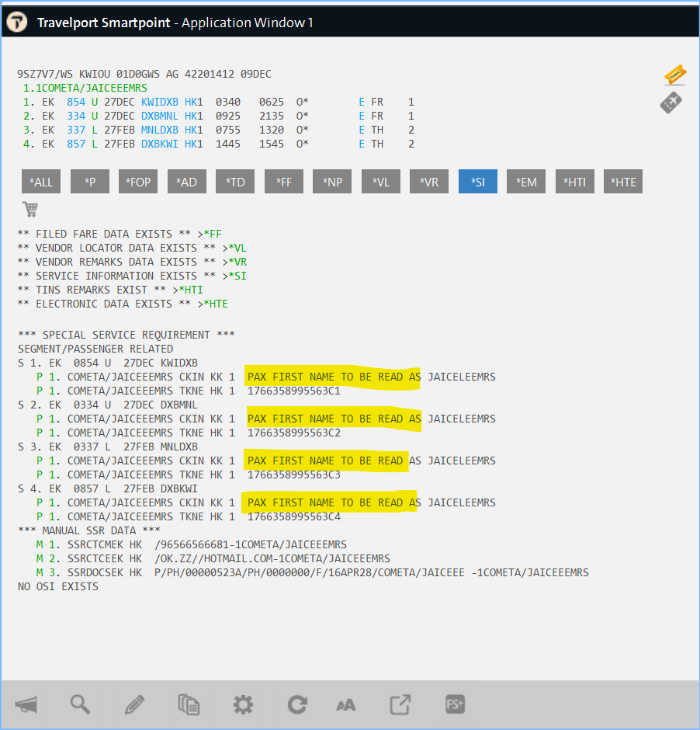Select the pencil edit icon
This screenshot has height=730, width=700.
(x=134, y=704)
